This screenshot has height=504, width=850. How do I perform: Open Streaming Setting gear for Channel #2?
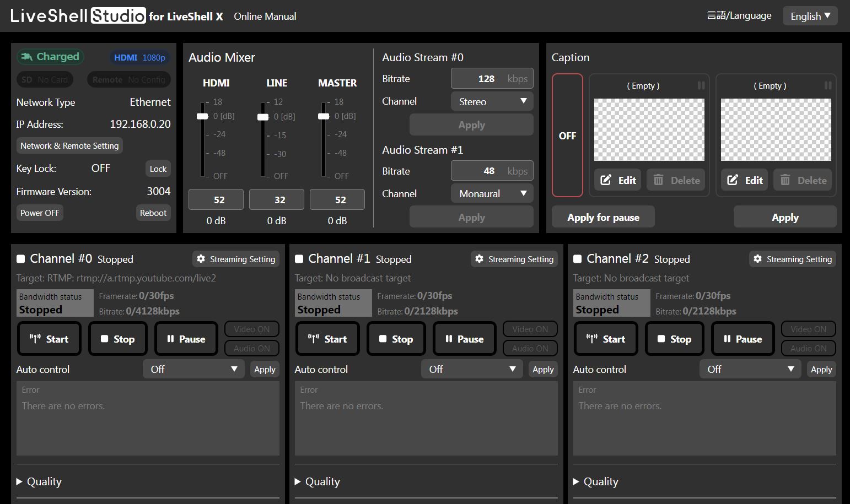pos(758,259)
